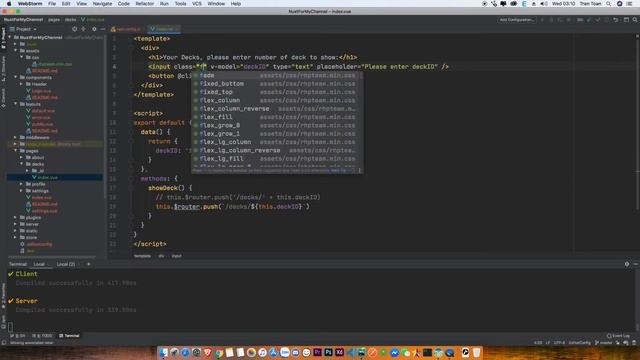
Task: Open the vertical Structure tool window tab
Action: coord(4,69)
